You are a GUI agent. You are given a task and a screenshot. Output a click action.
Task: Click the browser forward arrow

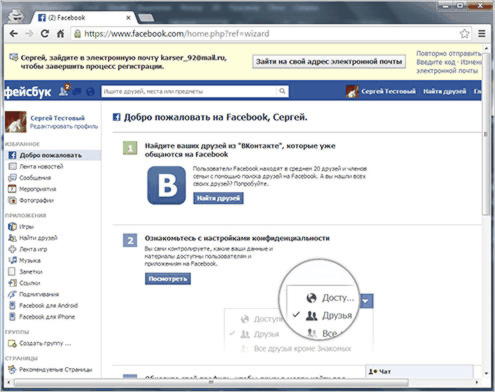(29, 34)
